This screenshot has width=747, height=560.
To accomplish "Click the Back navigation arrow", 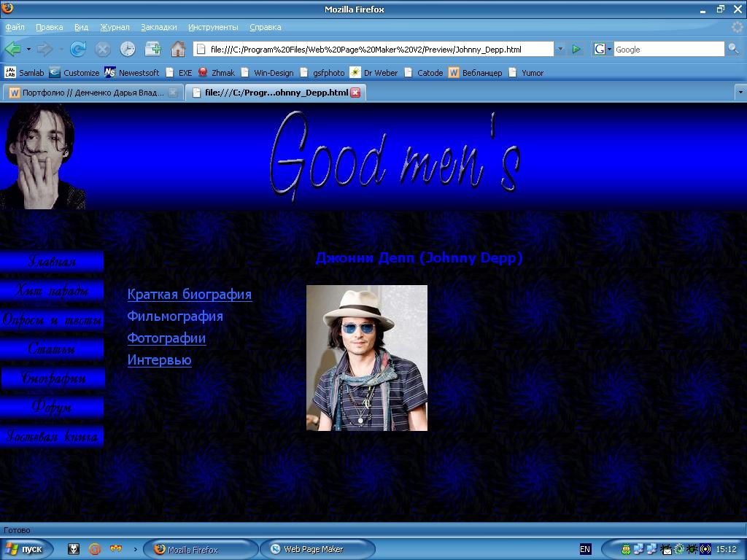I will pyautogui.click(x=12, y=49).
